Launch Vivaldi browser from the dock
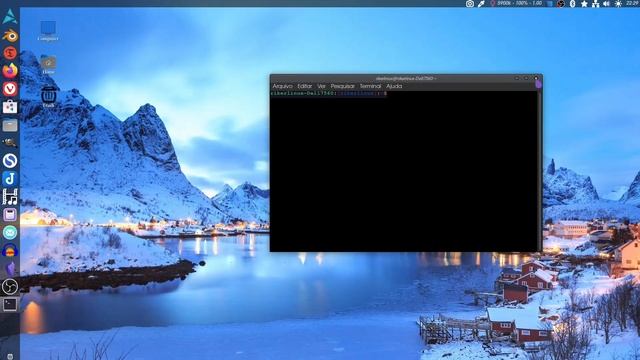This screenshot has height=360, width=640. pyautogui.click(x=10, y=89)
